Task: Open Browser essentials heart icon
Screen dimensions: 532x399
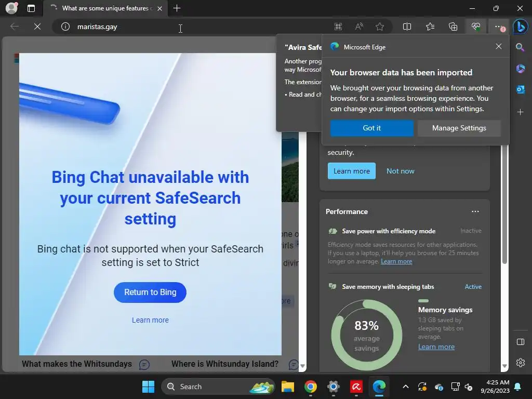Action: 476,26
